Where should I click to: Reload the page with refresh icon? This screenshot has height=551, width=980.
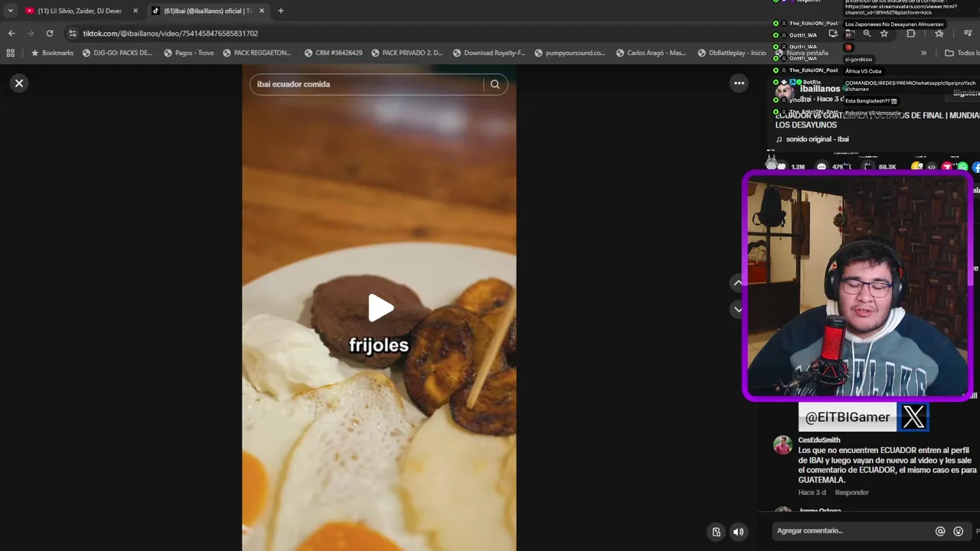tap(50, 34)
